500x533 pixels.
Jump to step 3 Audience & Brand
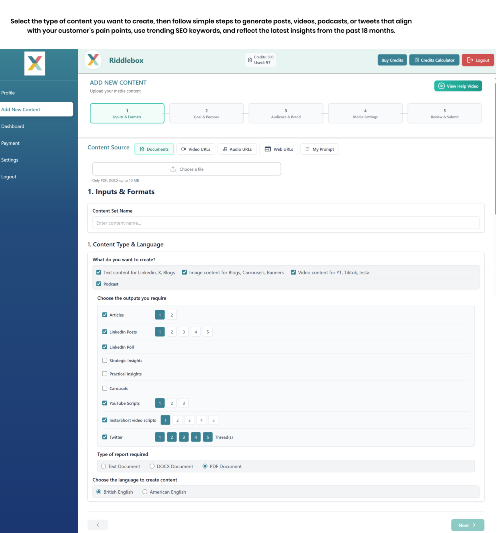[286, 113]
